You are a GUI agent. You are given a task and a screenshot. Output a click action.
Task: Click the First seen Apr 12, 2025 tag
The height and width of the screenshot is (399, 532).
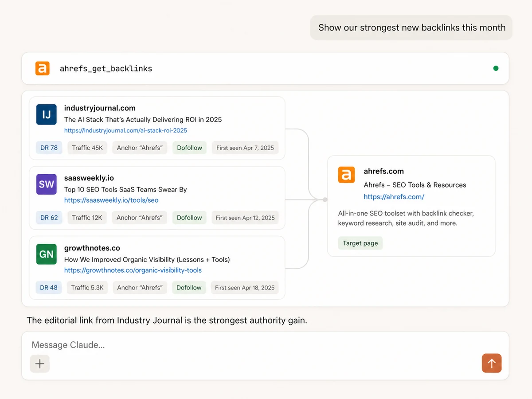tap(245, 218)
